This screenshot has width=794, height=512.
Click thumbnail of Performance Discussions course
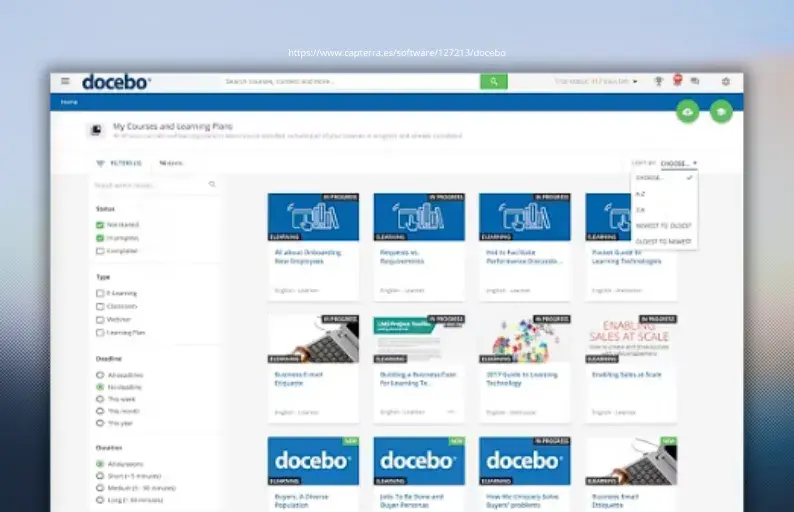525,217
